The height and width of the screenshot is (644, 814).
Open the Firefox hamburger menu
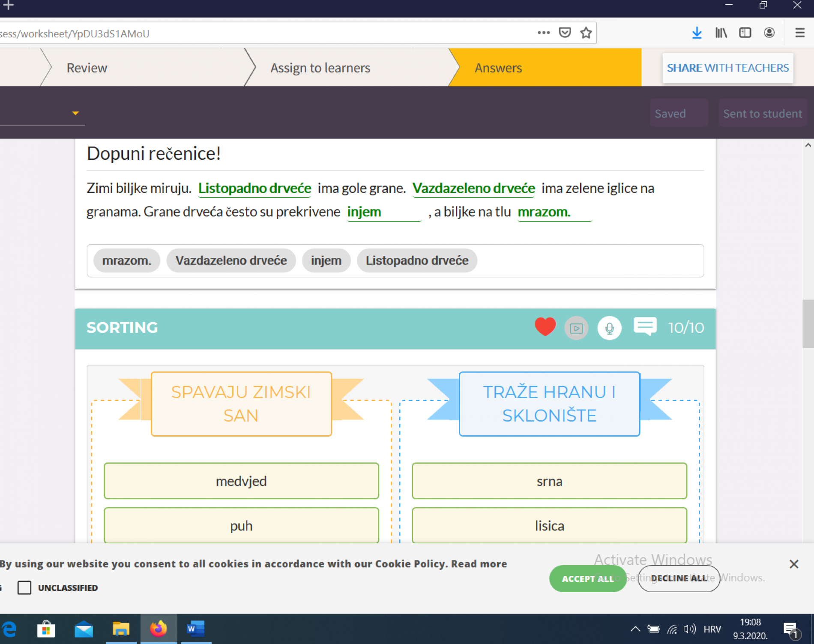799,33
